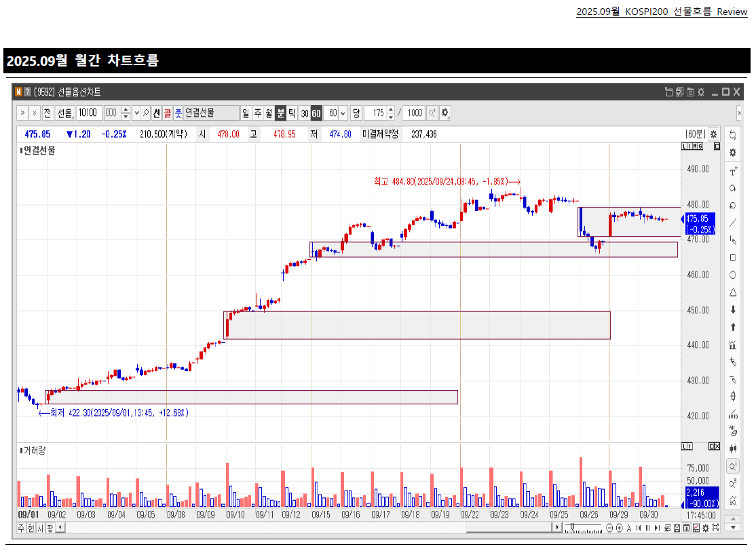Screen dimensions: 756x555
Task: Click the magnifier search icon in the toolbar
Action: [145, 113]
